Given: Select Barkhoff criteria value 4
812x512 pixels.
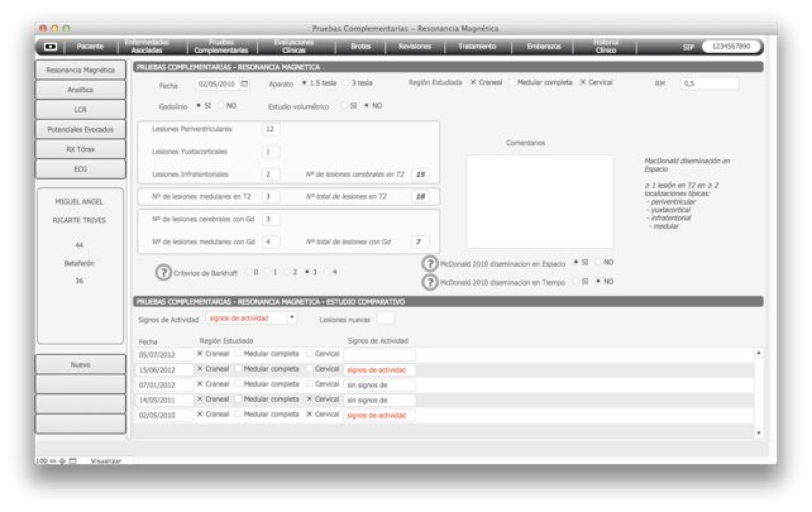Looking at the screenshot, I should [x=327, y=272].
